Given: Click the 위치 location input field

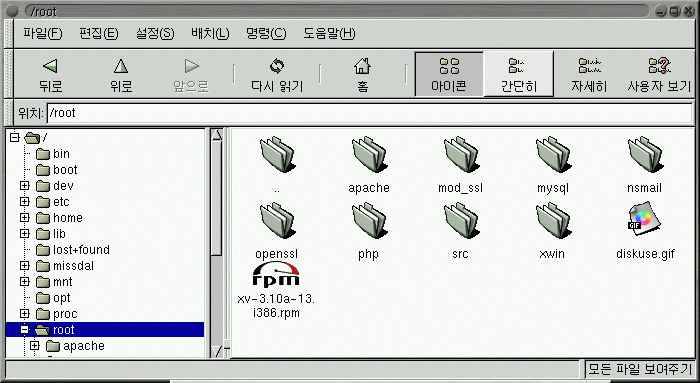Looking at the screenshot, I should [x=370, y=113].
